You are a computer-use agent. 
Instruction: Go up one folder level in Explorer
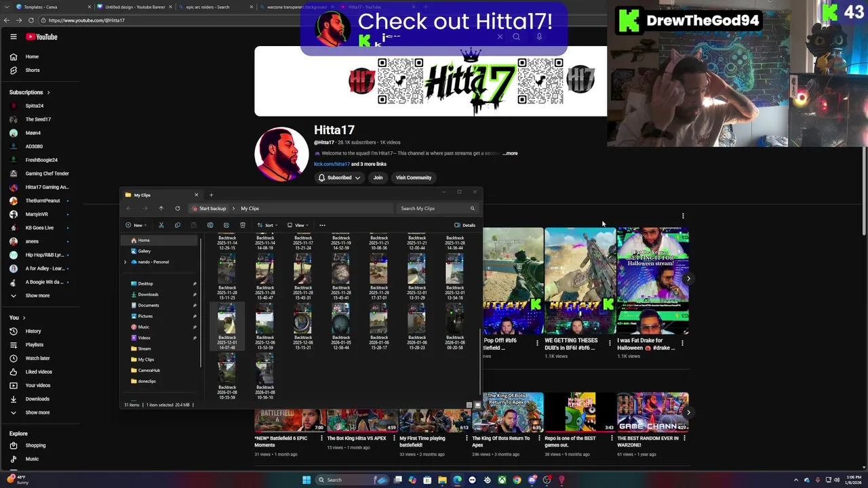point(161,208)
